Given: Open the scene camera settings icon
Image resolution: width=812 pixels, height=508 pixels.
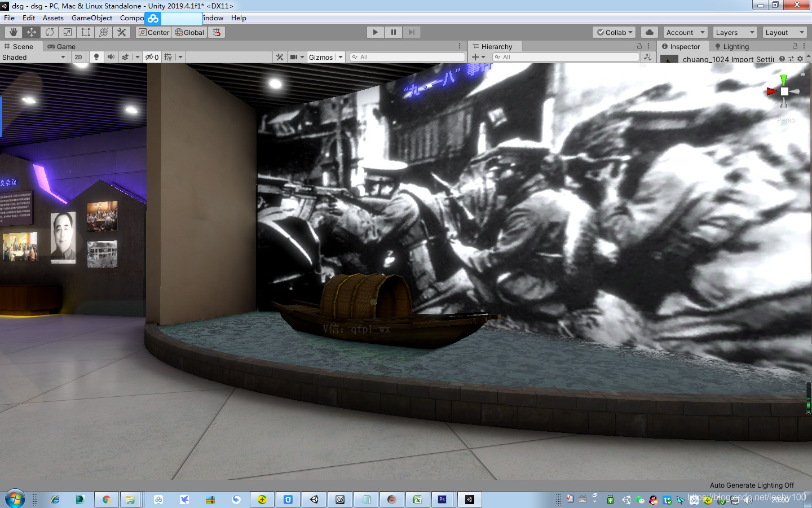Looking at the screenshot, I should click(x=297, y=57).
